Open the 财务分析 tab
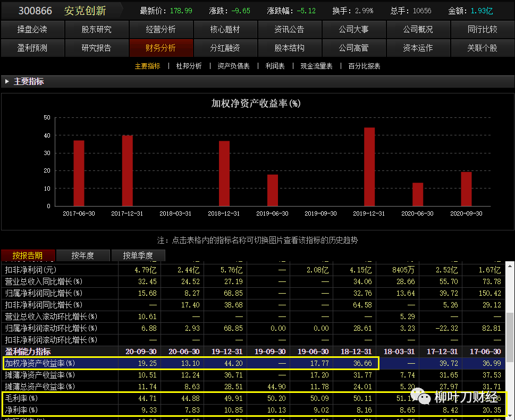The width and height of the screenshot is (515, 420). coord(161,48)
